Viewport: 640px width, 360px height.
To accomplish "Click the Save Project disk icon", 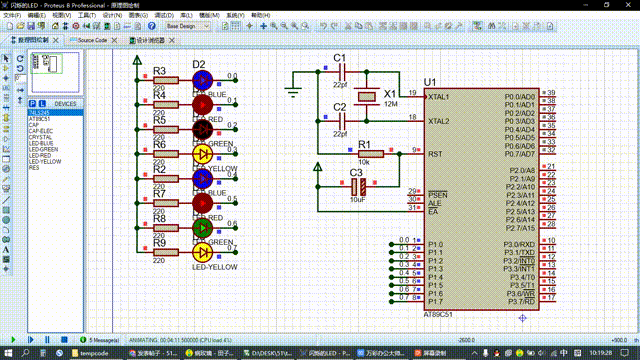I will [31, 26].
